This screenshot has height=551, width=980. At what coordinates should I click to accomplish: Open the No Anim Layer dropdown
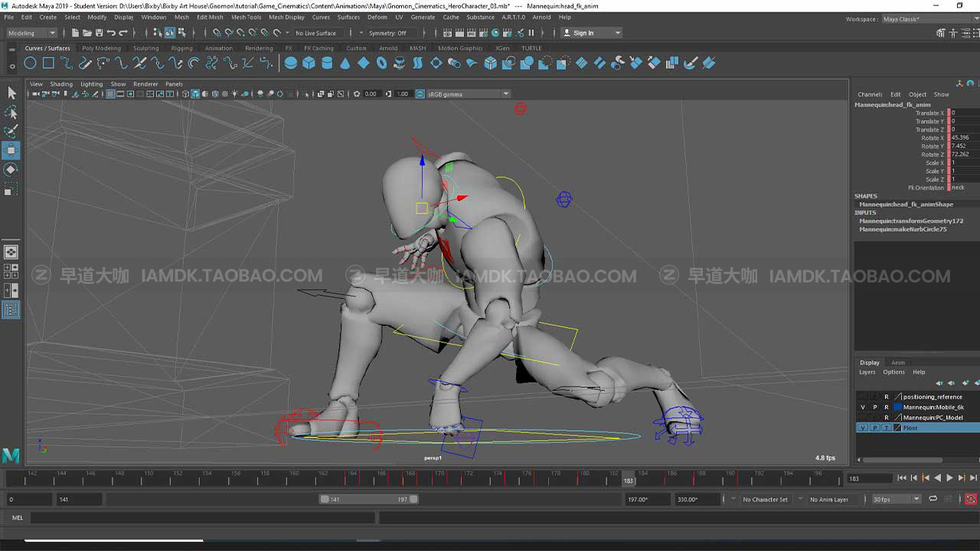point(829,499)
